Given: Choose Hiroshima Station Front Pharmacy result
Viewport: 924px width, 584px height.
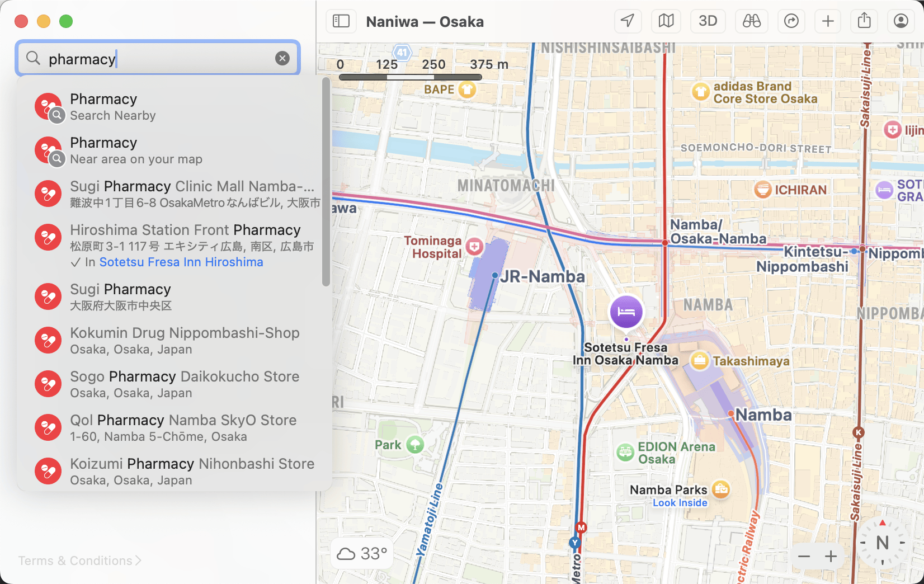Looking at the screenshot, I should tap(173, 246).
